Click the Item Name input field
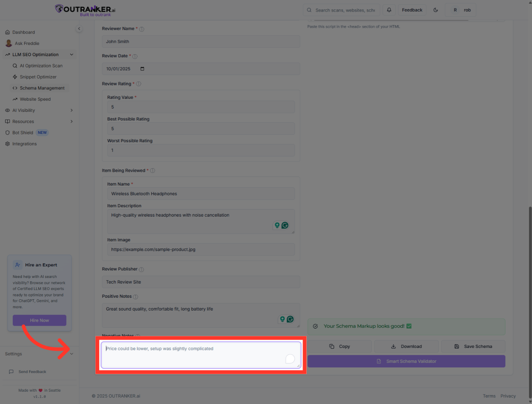The image size is (532, 404). 201,194
